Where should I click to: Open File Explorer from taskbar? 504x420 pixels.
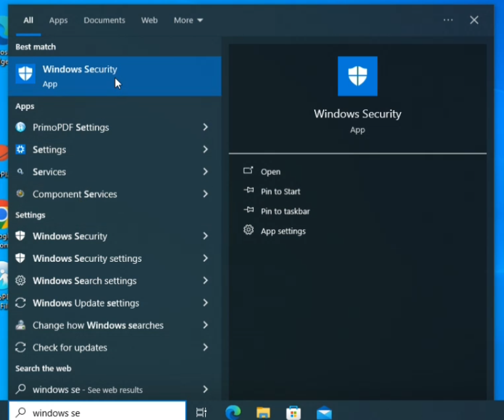(x=263, y=412)
